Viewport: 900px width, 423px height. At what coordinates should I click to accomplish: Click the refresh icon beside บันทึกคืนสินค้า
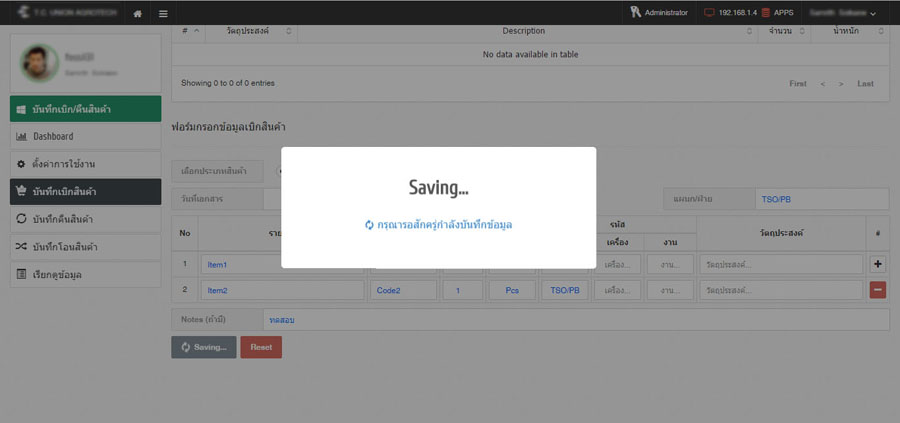coord(21,219)
